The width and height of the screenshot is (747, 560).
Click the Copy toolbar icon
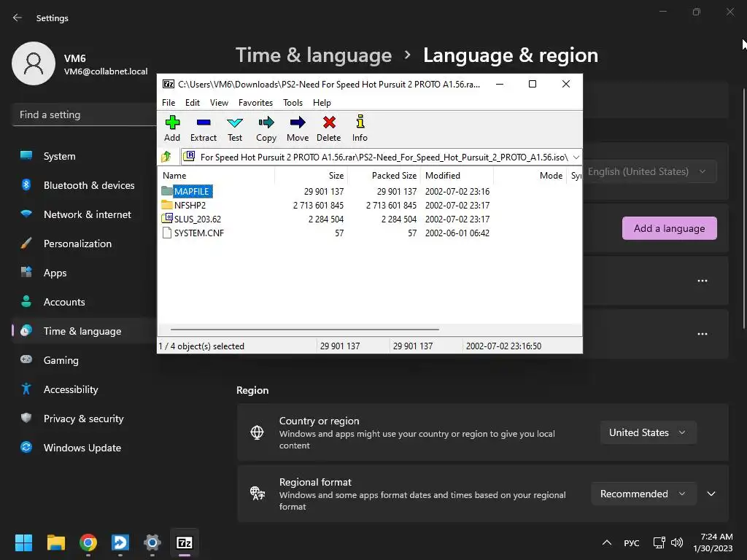click(x=266, y=128)
